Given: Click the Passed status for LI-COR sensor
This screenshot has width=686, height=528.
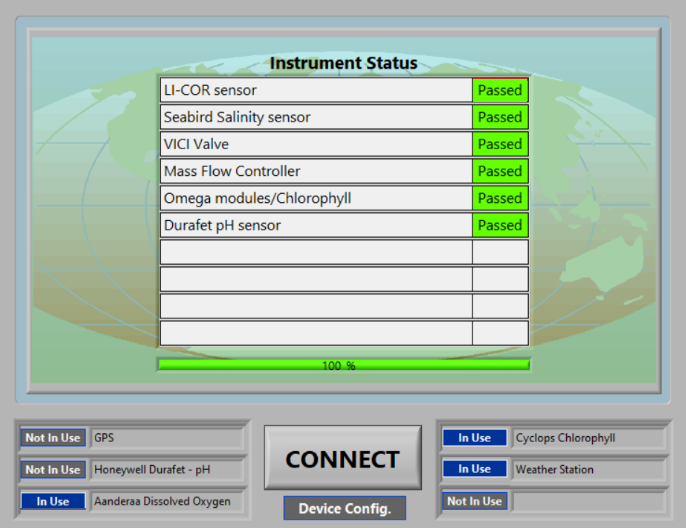Looking at the screenshot, I should (500, 90).
